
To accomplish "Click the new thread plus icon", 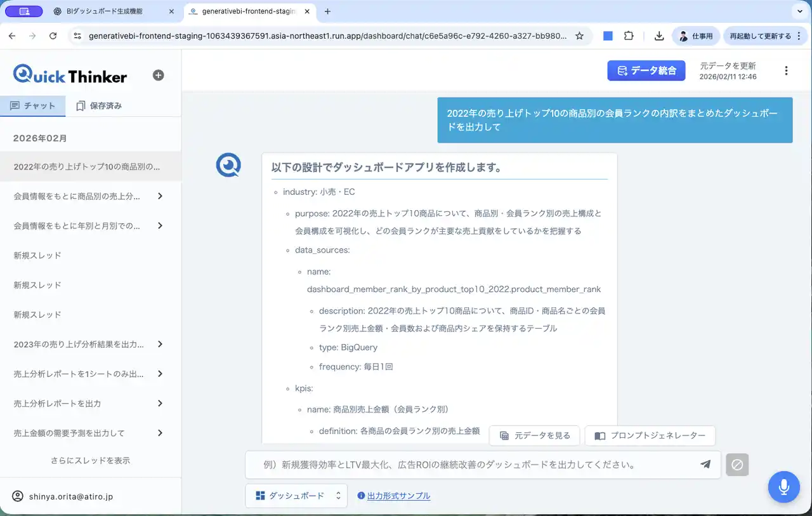I will 159,76.
